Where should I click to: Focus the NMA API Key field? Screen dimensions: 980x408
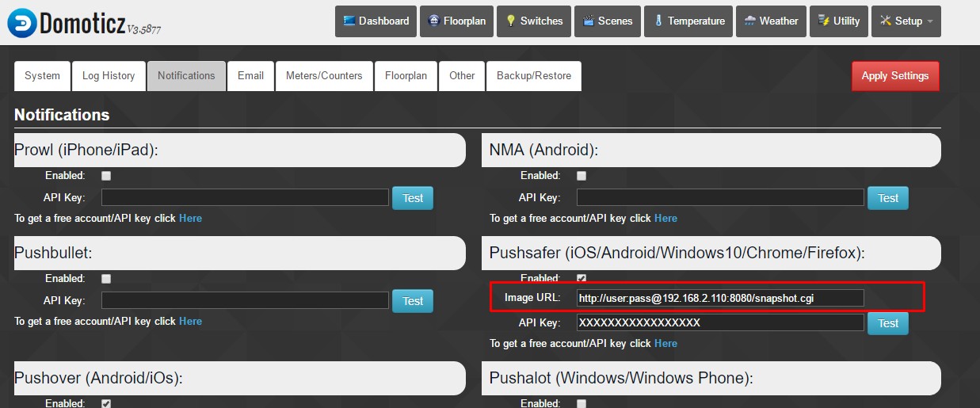720,197
